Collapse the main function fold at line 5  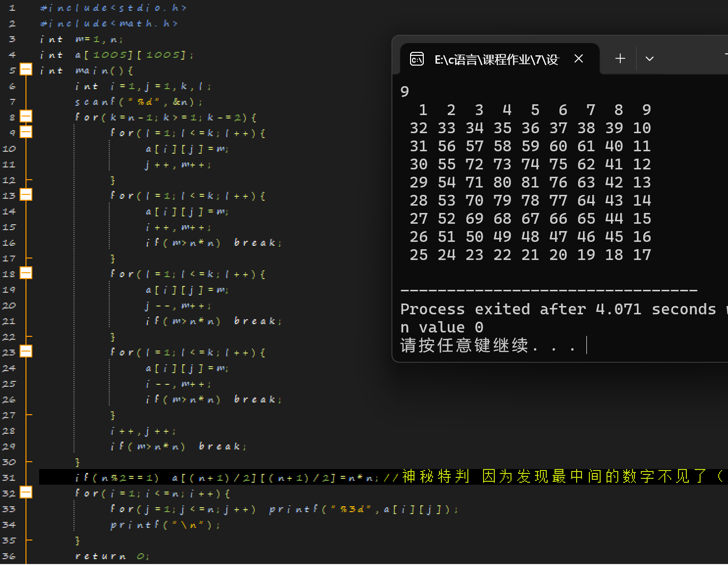coord(26,70)
